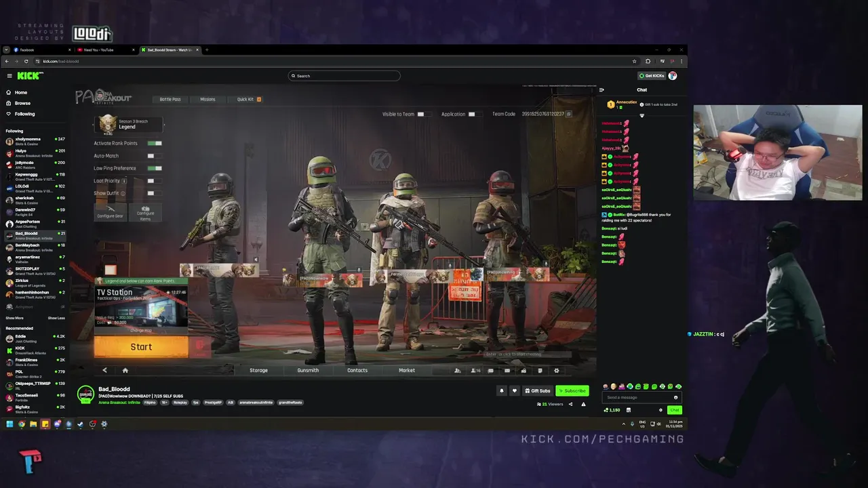Open in-game notes list icon
The image size is (868, 488).
(x=540, y=370)
